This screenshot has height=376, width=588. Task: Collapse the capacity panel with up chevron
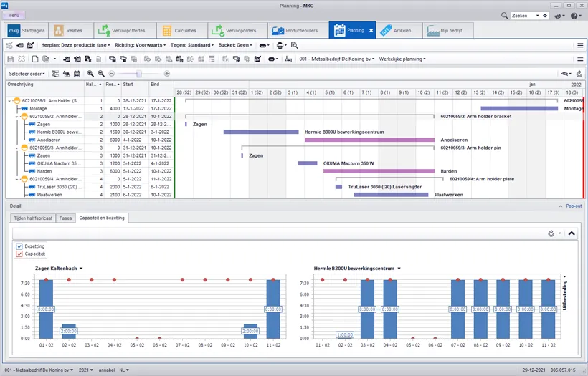[572, 233]
